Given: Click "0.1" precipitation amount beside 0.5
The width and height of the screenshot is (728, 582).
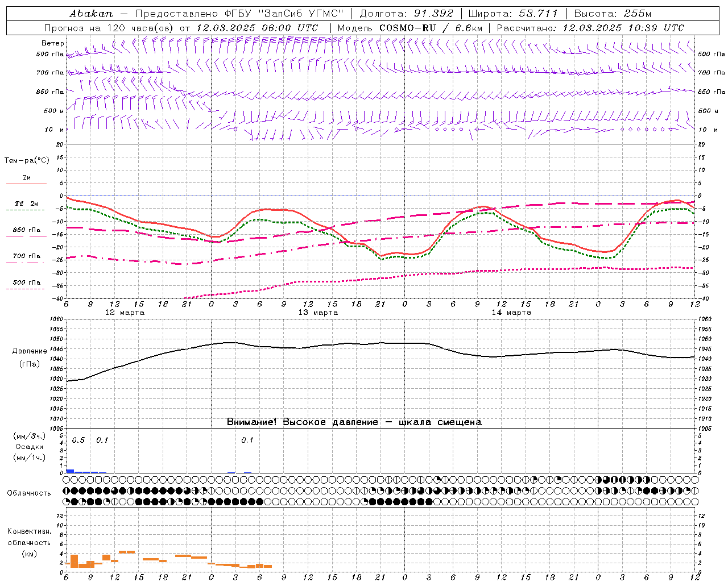Looking at the screenshot, I should [102, 440].
